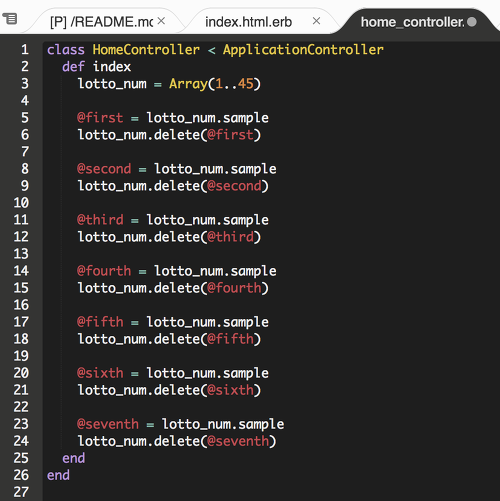Click 'lotto_num.delete(@second)' on line 9
This screenshot has width=500, height=501.
point(173,186)
